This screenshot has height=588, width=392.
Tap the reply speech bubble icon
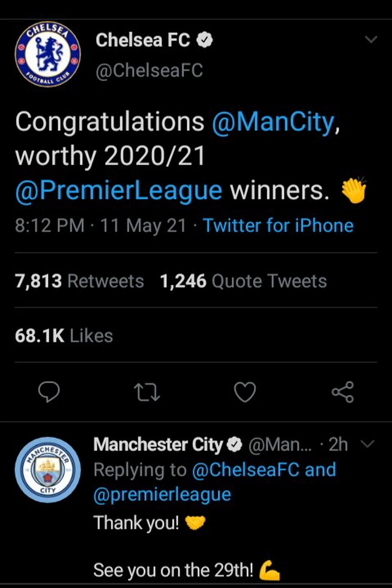[x=49, y=392]
